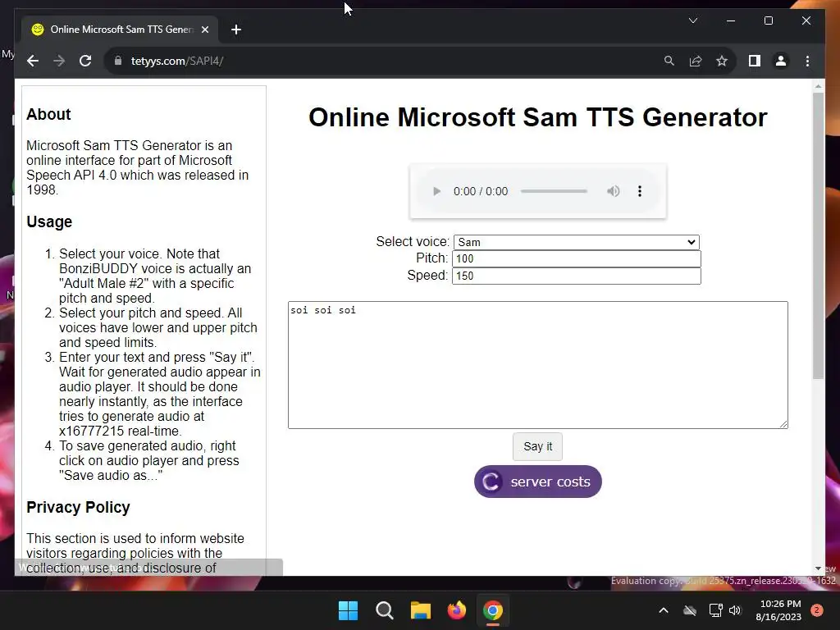Minimize the Chrome window

[x=731, y=21]
